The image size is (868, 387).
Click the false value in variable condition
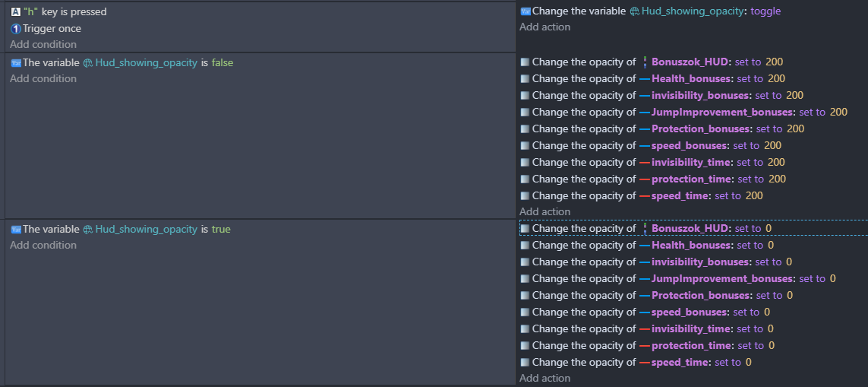[x=223, y=62]
